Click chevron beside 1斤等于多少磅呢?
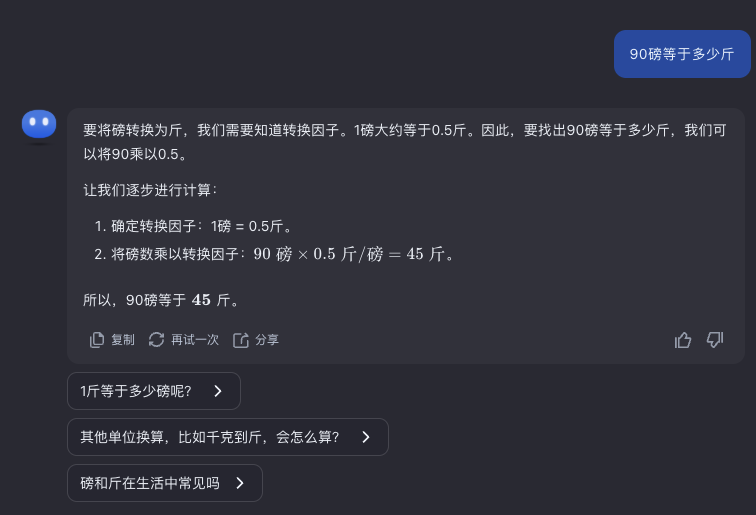 [x=218, y=391]
